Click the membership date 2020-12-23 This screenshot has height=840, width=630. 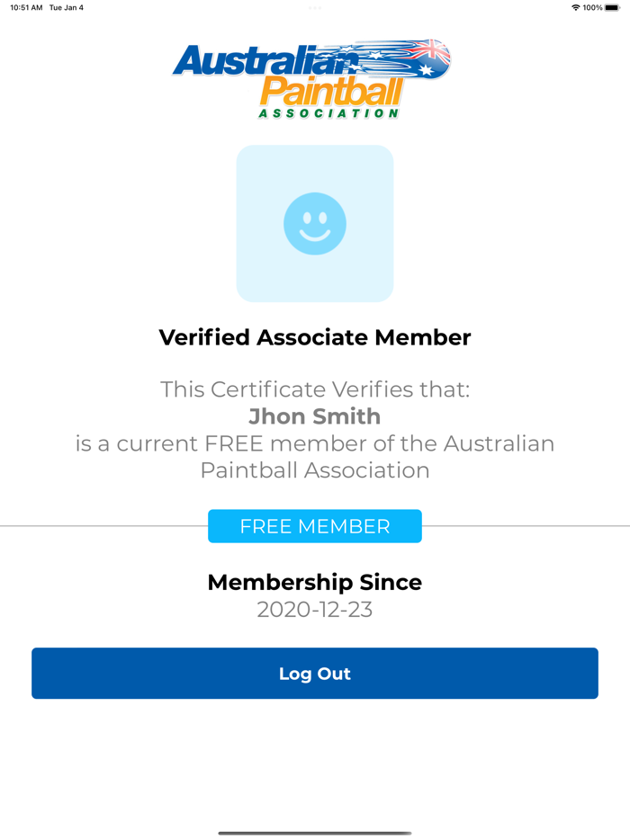coord(314,609)
